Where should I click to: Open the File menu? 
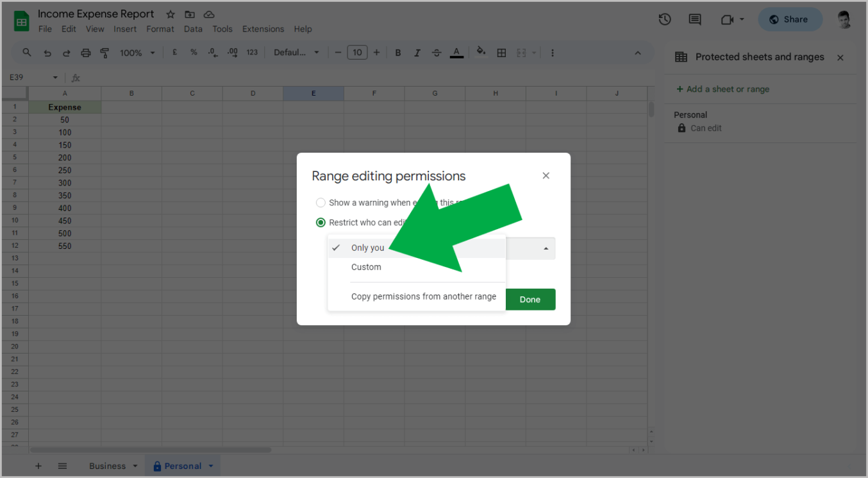[x=45, y=29]
